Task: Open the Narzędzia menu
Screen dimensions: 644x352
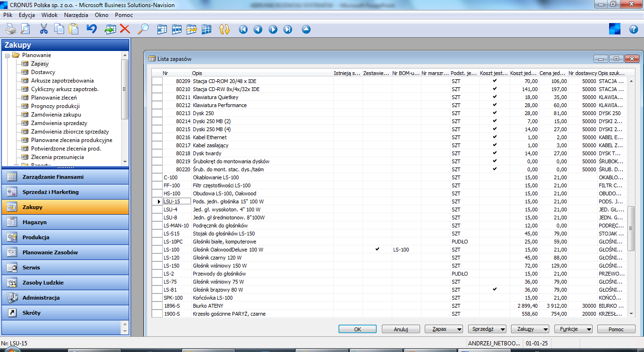Action: (76, 15)
